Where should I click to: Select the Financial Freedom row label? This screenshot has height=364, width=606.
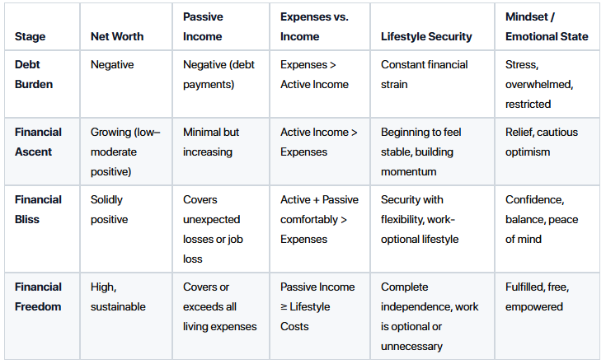[38, 296]
